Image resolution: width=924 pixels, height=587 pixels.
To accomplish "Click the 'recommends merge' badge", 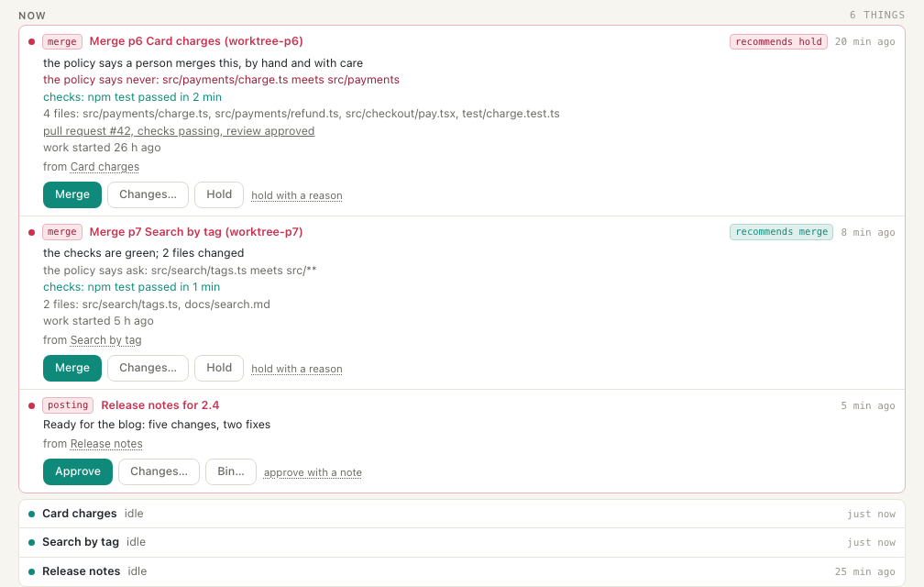I will tap(781, 232).
